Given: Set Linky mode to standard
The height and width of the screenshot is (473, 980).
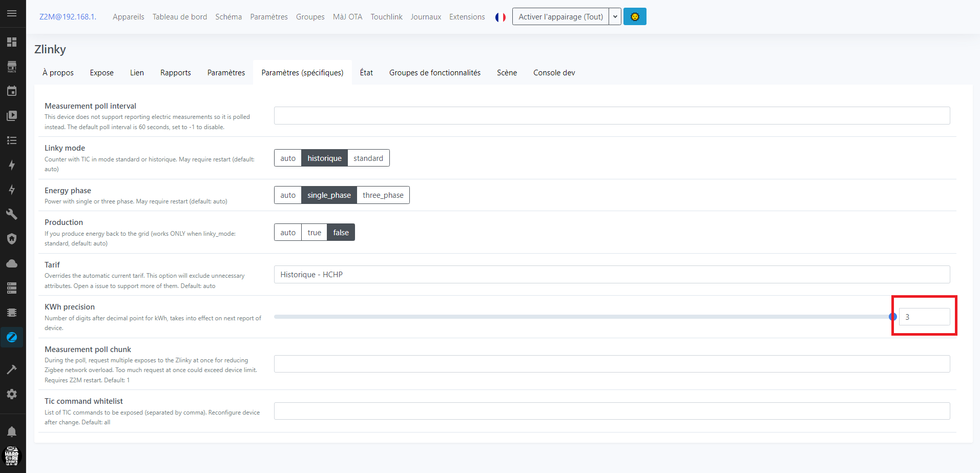Looking at the screenshot, I should (x=368, y=158).
